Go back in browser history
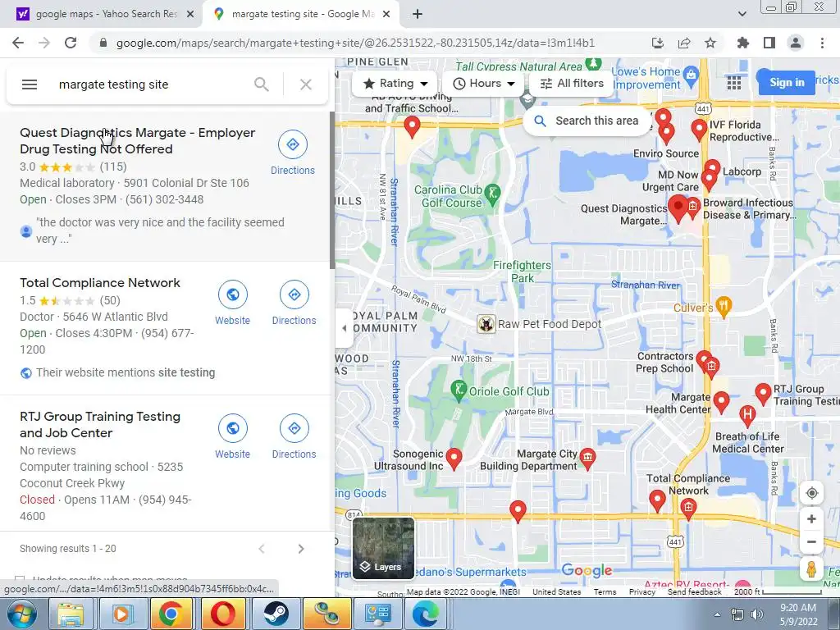840x630 pixels. pyautogui.click(x=18, y=43)
